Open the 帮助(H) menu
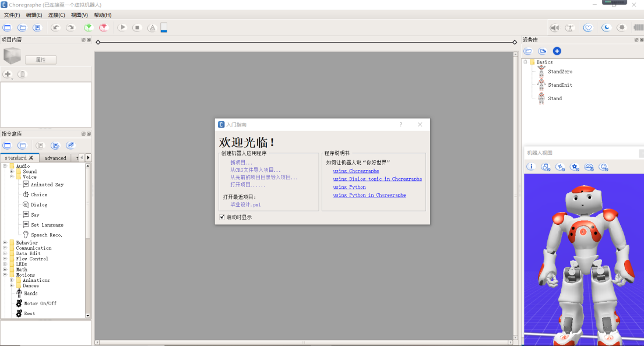644x346 pixels. click(x=103, y=15)
